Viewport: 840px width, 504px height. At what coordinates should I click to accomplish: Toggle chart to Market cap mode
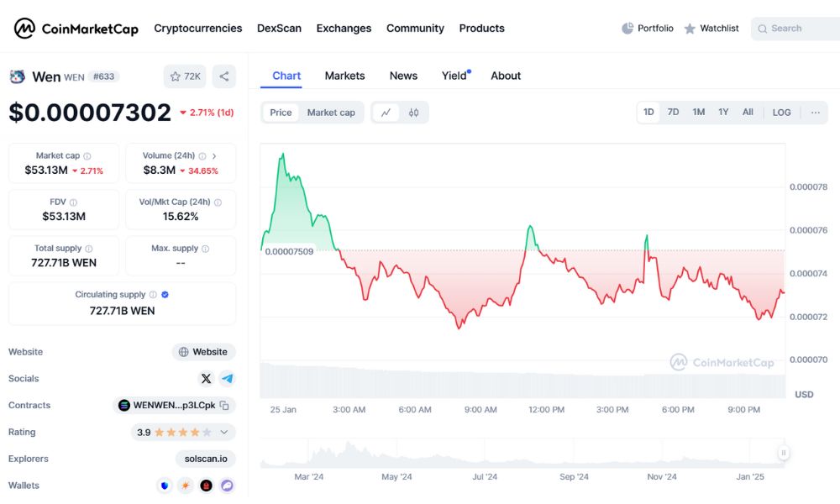331,113
